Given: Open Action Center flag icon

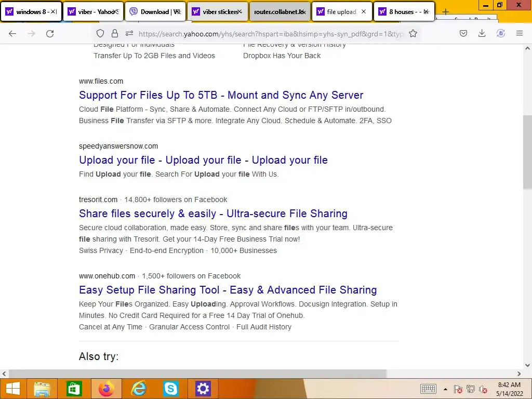Looking at the screenshot, I should [458, 389].
